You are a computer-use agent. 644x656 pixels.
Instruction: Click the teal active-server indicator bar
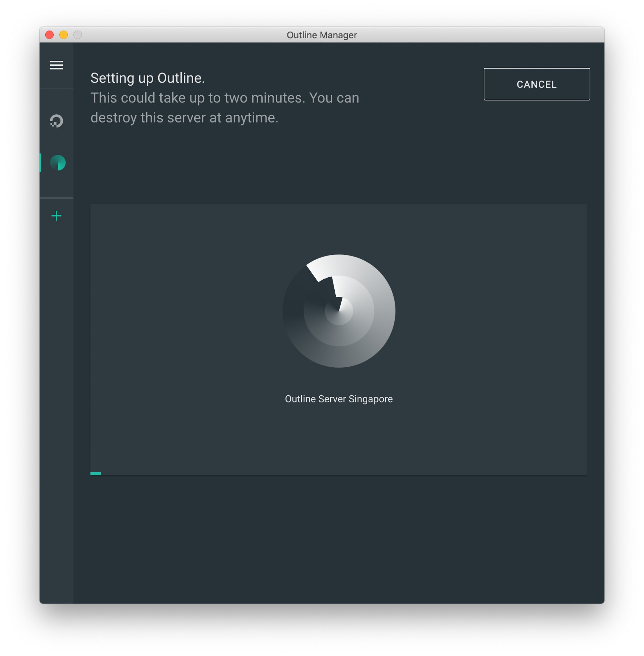coord(40,163)
